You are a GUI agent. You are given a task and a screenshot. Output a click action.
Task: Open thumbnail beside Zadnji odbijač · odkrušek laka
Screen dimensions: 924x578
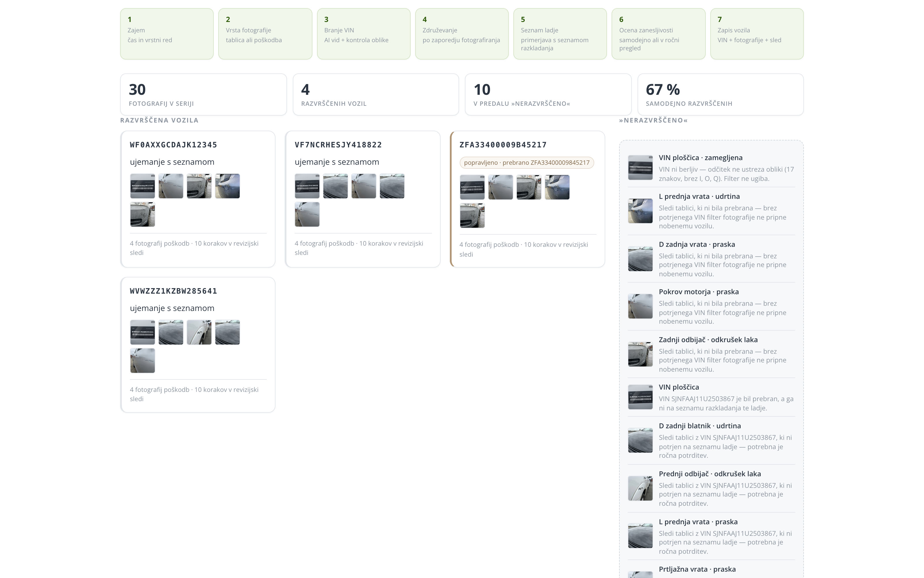coord(640,354)
